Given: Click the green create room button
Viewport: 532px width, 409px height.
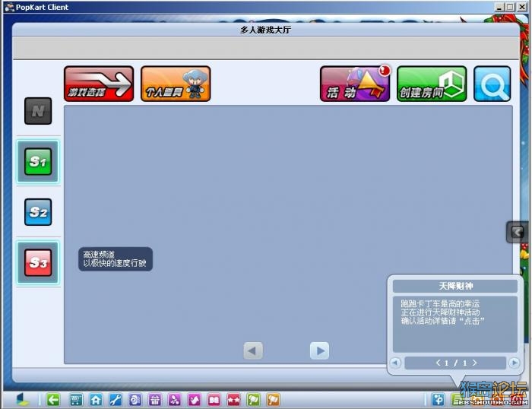Looking at the screenshot, I should [432, 84].
